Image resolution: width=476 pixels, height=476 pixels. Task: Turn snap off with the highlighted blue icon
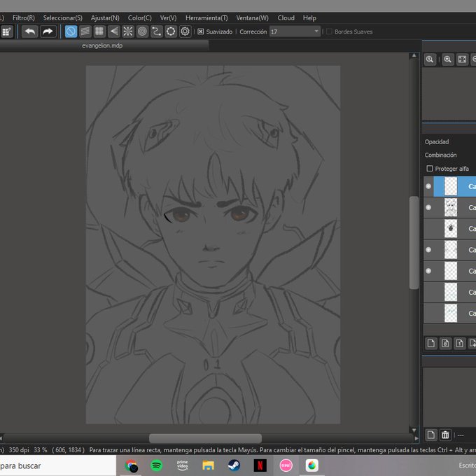pyautogui.click(x=71, y=31)
